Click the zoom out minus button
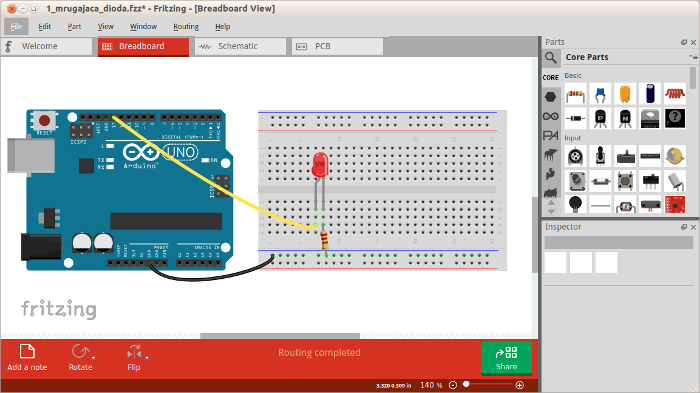The height and width of the screenshot is (393, 700). click(453, 385)
